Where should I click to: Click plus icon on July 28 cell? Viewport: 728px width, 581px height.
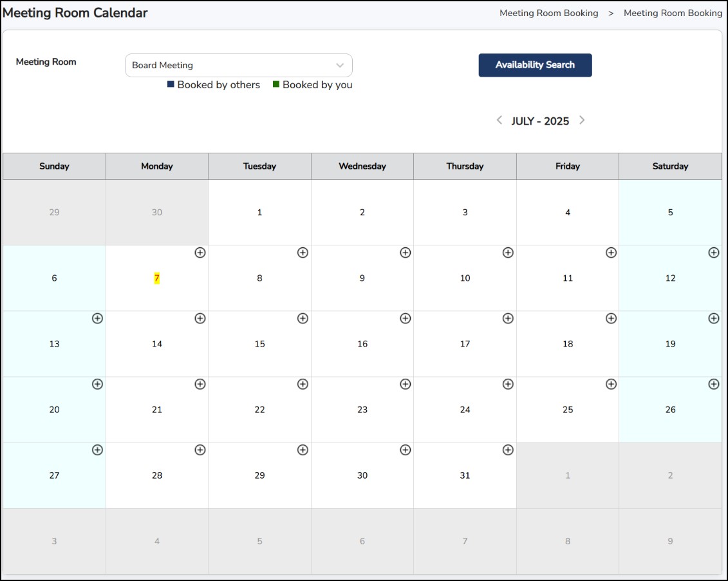tap(200, 450)
